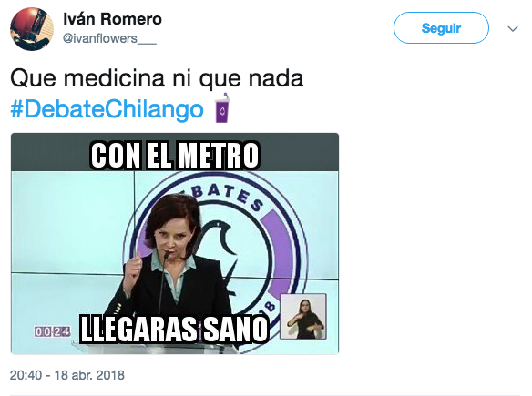This screenshot has width=532, height=396.
Task: Click the 00:24 timer in the image
Action: (x=52, y=331)
